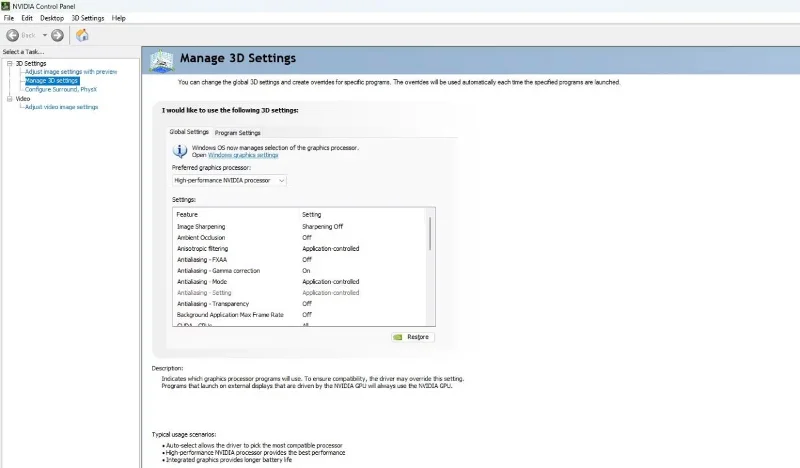Open Adjust image settings with preview
800x468 pixels.
coord(71,72)
